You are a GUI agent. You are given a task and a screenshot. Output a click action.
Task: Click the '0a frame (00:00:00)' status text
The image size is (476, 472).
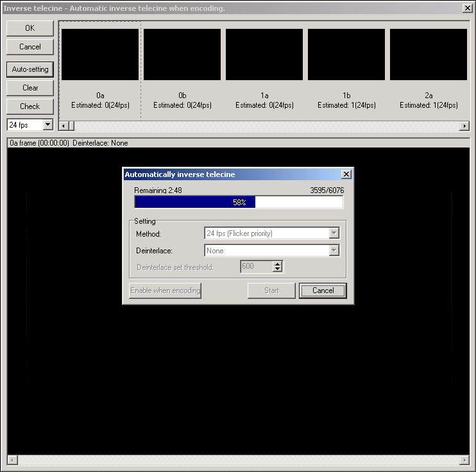click(40, 143)
